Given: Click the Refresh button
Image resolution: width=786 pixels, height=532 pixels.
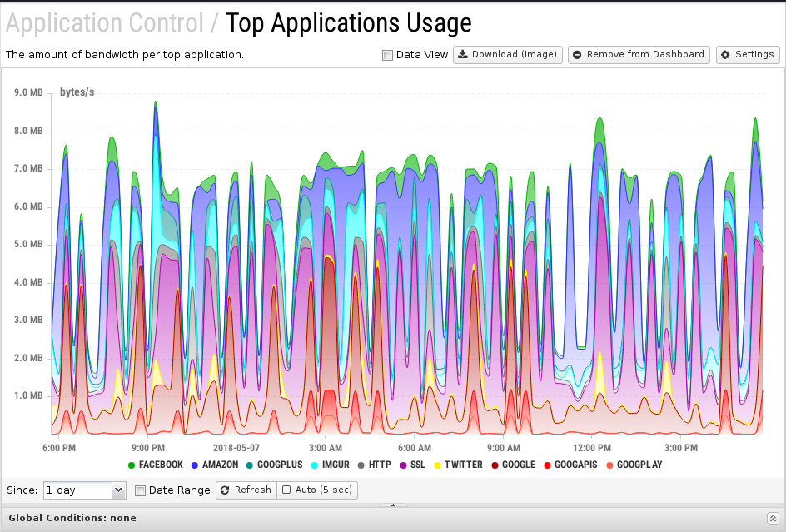Looking at the screenshot, I should [246, 490].
